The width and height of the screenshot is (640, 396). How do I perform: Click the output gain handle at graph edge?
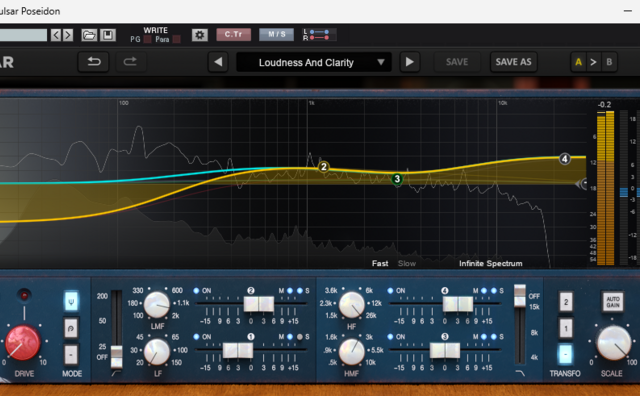582,184
